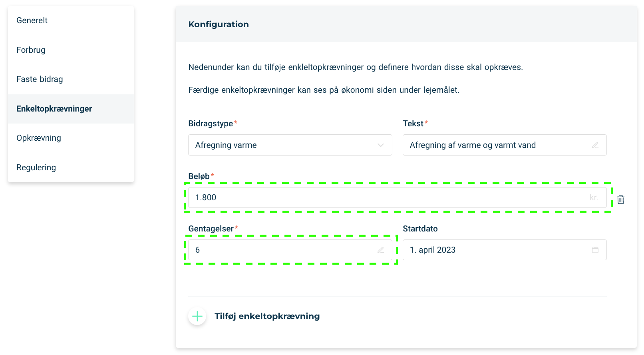Click the pencil icon in Gentagelser field

coord(381,250)
